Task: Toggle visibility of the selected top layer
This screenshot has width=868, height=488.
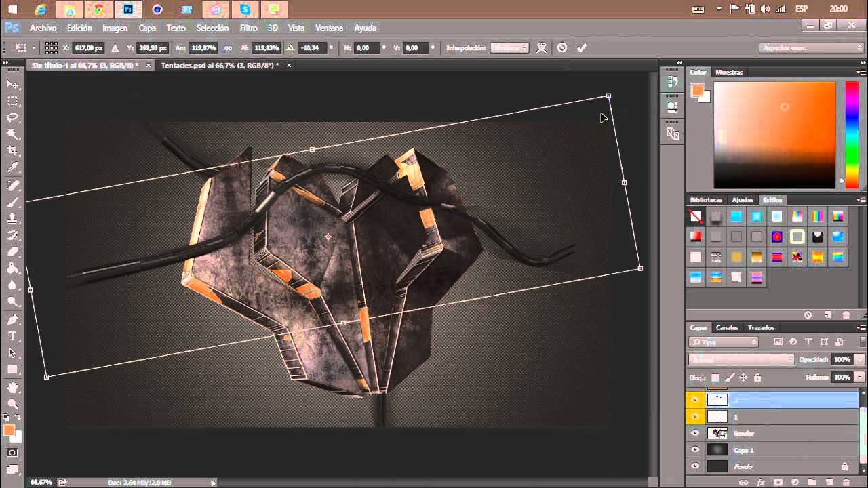Action: (x=695, y=400)
